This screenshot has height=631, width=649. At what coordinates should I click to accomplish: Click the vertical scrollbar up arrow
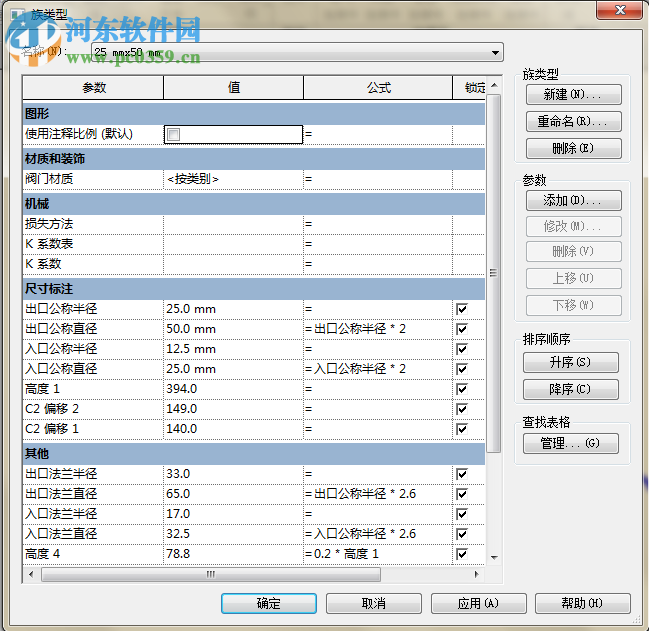(x=494, y=85)
